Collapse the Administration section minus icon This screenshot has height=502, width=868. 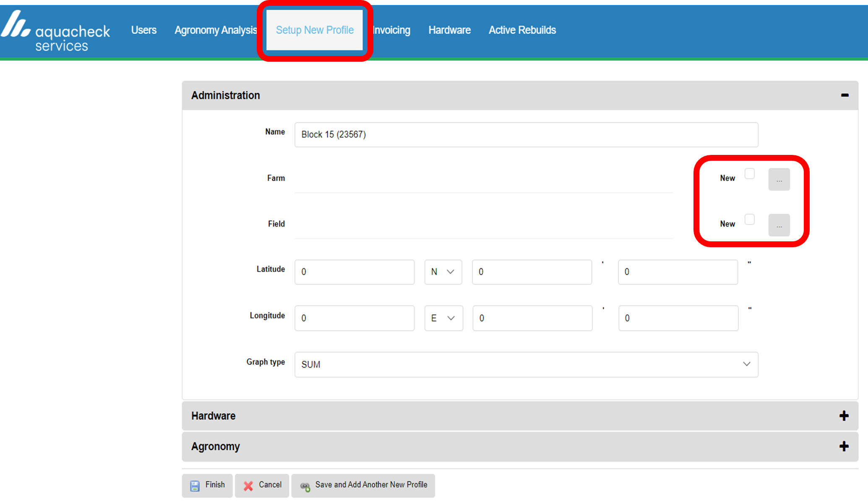coord(845,95)
